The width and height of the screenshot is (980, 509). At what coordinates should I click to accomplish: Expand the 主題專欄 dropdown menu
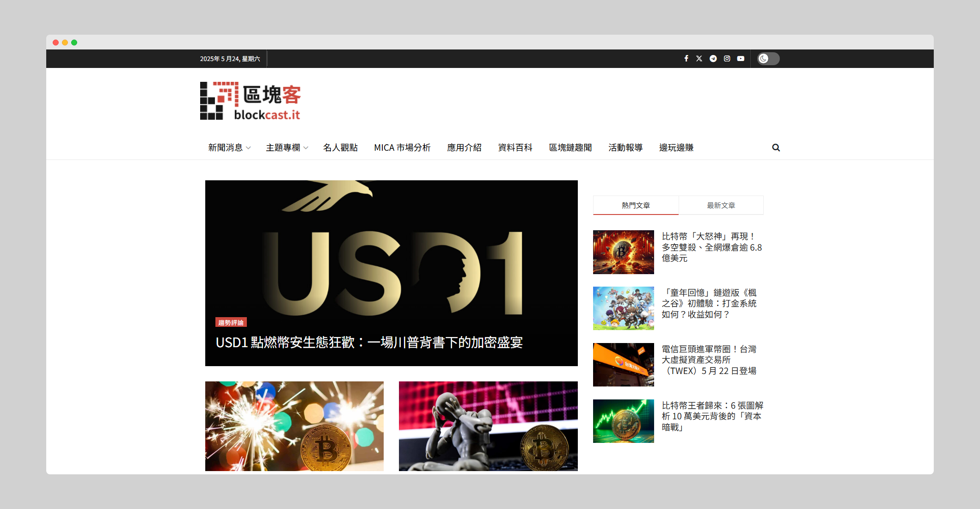pos(287,147)
